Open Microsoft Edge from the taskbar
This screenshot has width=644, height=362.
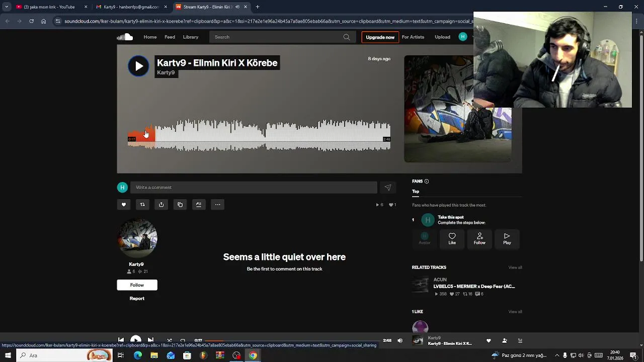[x=138, y=355]
